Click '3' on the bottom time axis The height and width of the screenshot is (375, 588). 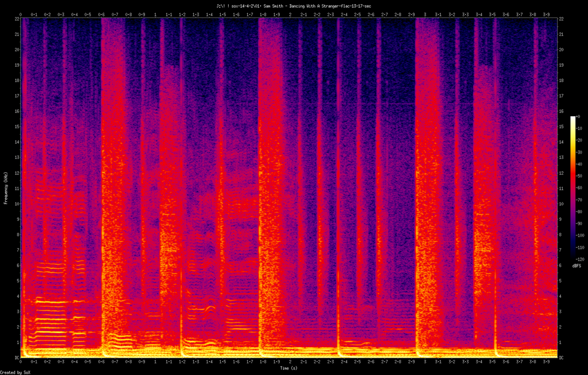425,362
